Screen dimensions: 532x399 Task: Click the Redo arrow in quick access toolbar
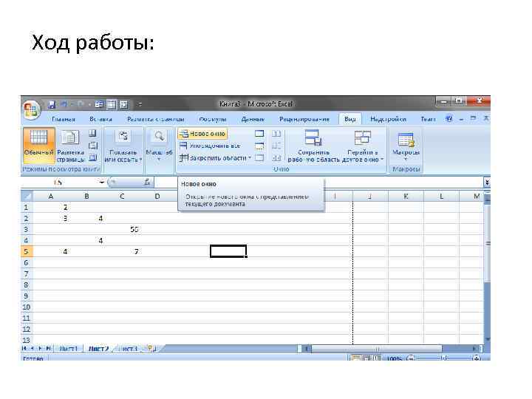80,104
